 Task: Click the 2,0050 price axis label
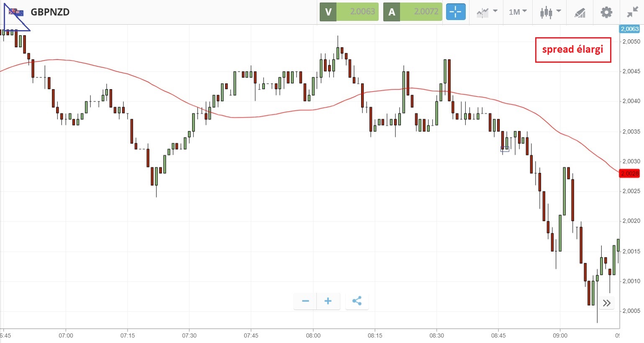click(631, 41)
